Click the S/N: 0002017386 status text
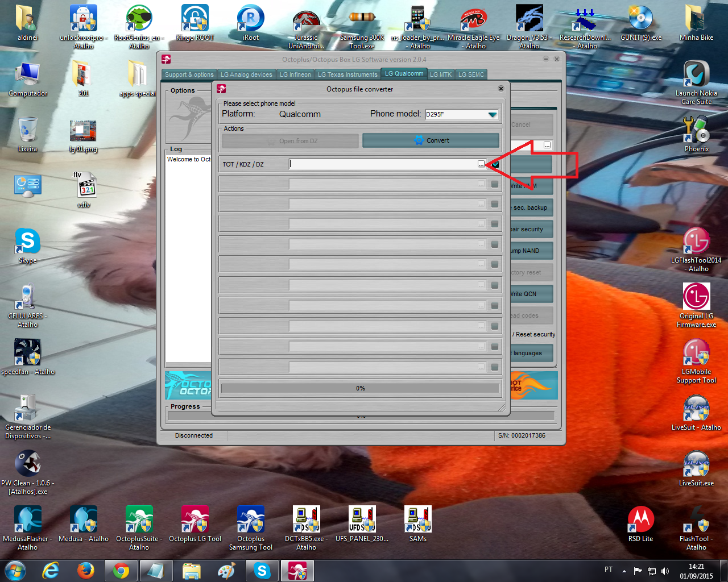 [x=522, y=435]
